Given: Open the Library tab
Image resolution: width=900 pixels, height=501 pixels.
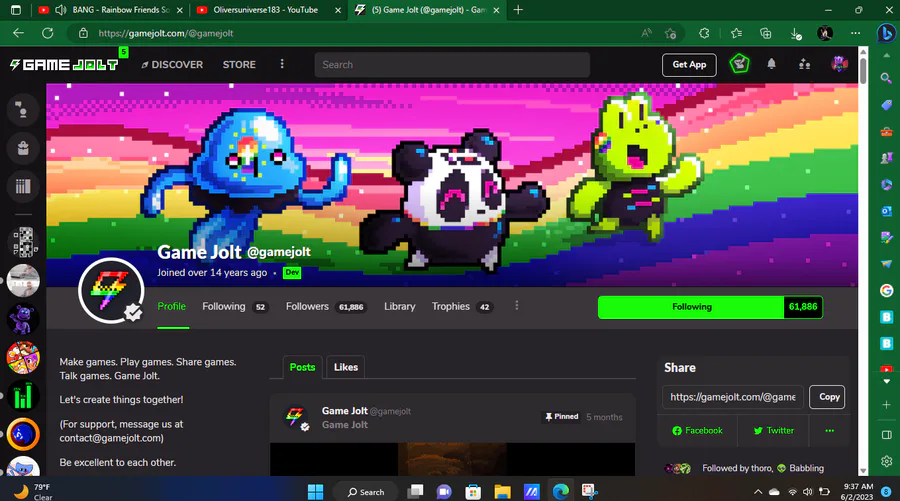Looking at the screenshot, I should click(x=399, y=306).
